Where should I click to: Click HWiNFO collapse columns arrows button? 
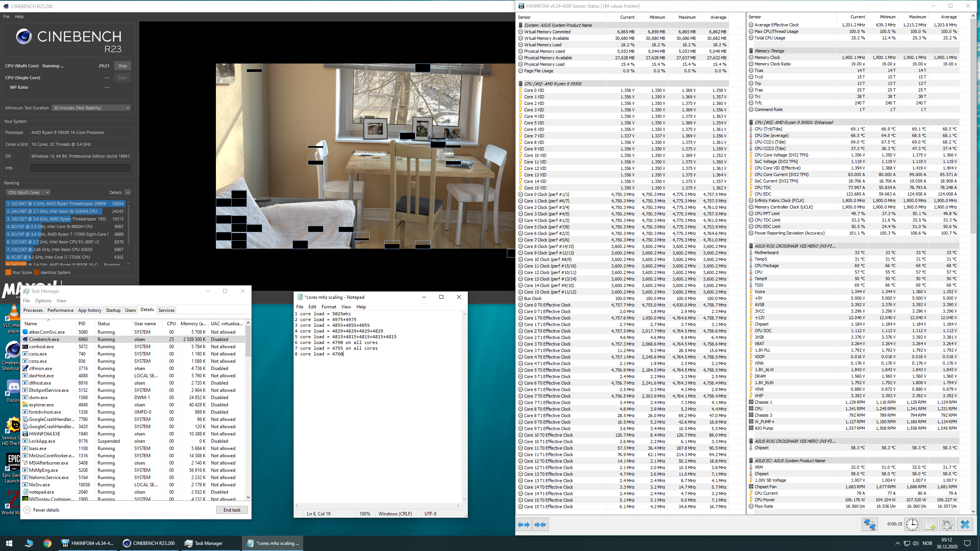pos(540,525)
